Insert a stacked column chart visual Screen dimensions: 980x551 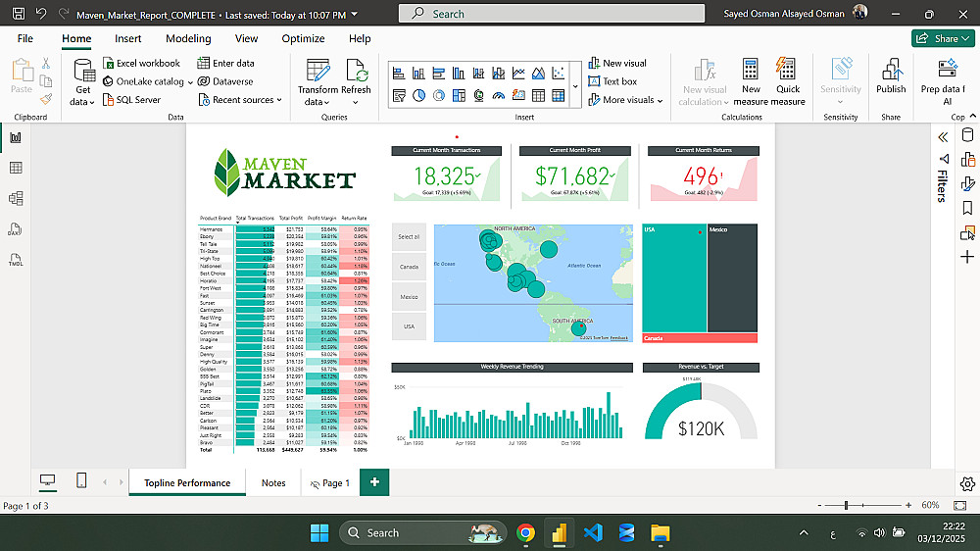pos(418,74)
